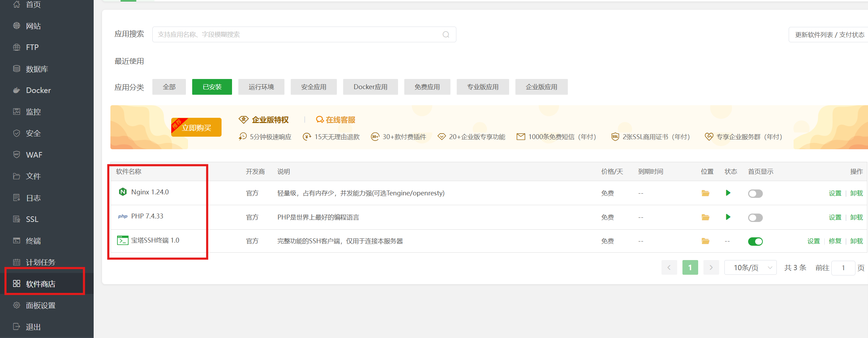The width and height of the screenshot is (868, 338).
Task: Click 卸载 link for PHP 7.4.33
Action: [x=856, y=217]
